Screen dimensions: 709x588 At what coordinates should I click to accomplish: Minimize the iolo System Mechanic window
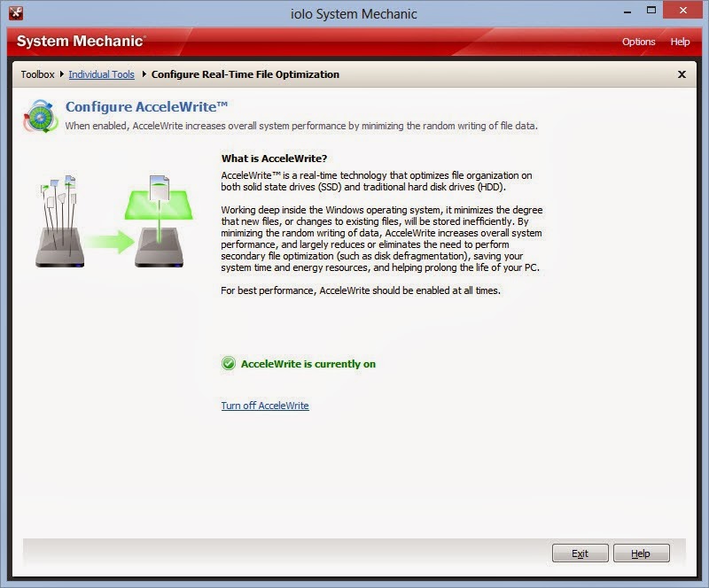(x=627, y=12)
